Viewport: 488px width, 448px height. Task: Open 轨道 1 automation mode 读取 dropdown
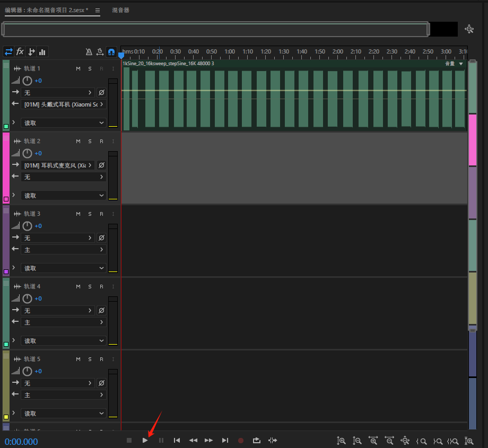pyautogui.click(x=64, y=123)
